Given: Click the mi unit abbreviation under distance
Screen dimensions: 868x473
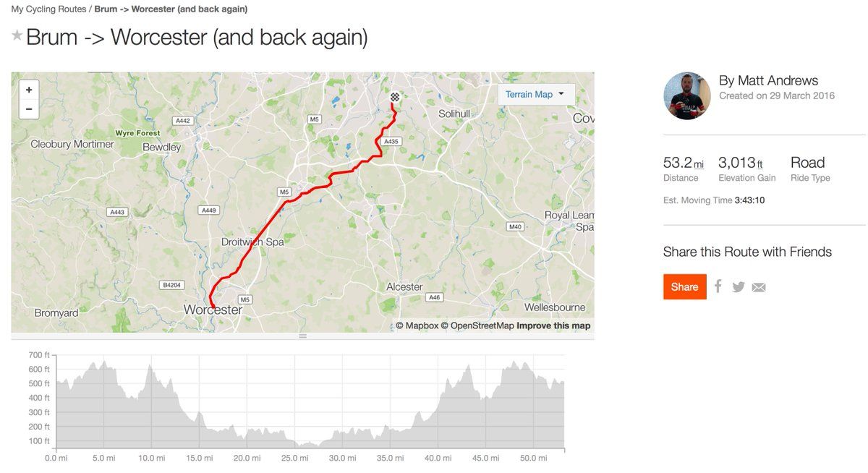Looking at the screenshot, I should 699,165.
